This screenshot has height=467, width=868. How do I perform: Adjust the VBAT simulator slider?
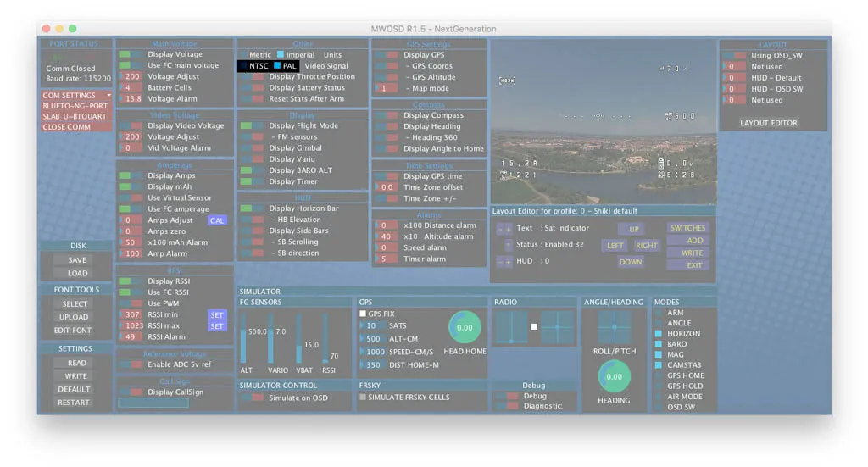pos(299,342)
